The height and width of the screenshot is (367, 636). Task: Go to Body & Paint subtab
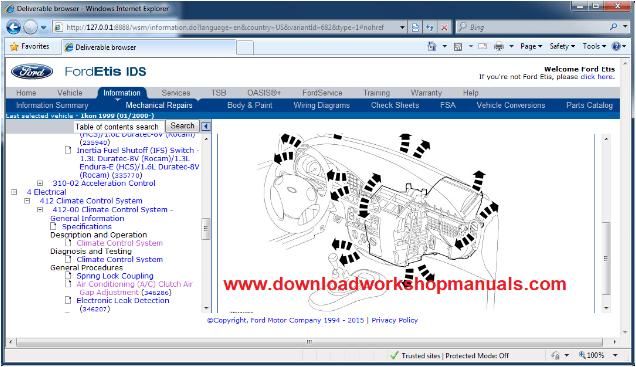[x=249, y=105]
